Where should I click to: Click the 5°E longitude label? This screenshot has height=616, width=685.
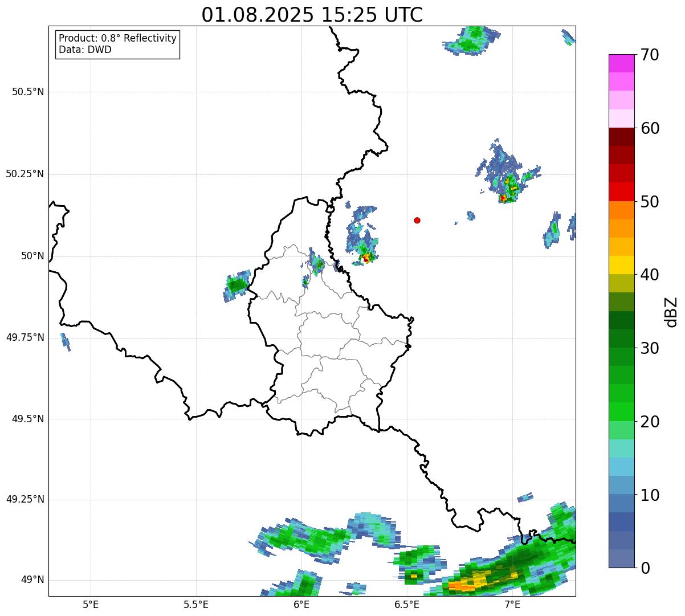click(91, 604)
